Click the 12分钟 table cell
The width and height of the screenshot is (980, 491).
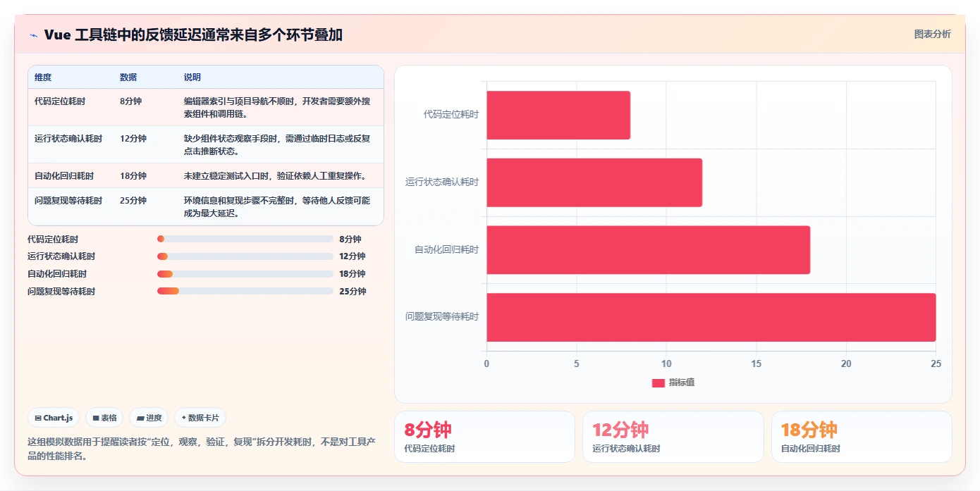click(x=133, y=139)
